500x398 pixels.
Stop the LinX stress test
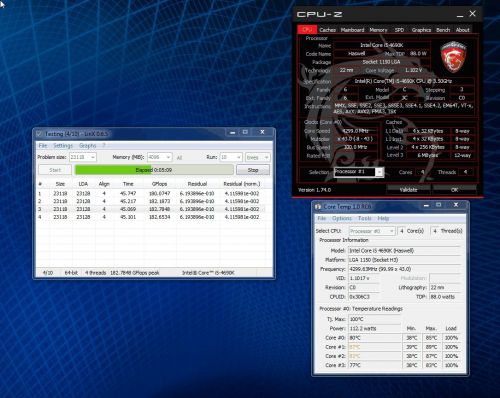pyautogui.click(x=253, y=170)
